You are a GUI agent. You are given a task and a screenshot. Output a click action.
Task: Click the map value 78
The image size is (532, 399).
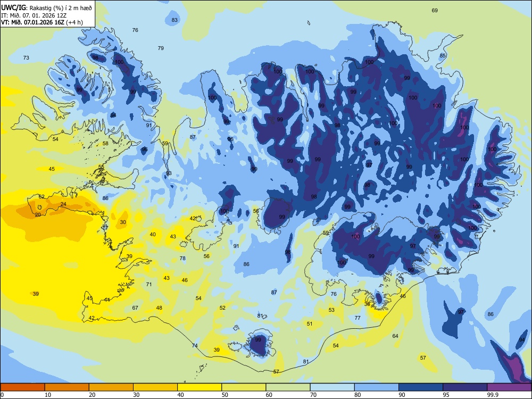tap(182, 258)
